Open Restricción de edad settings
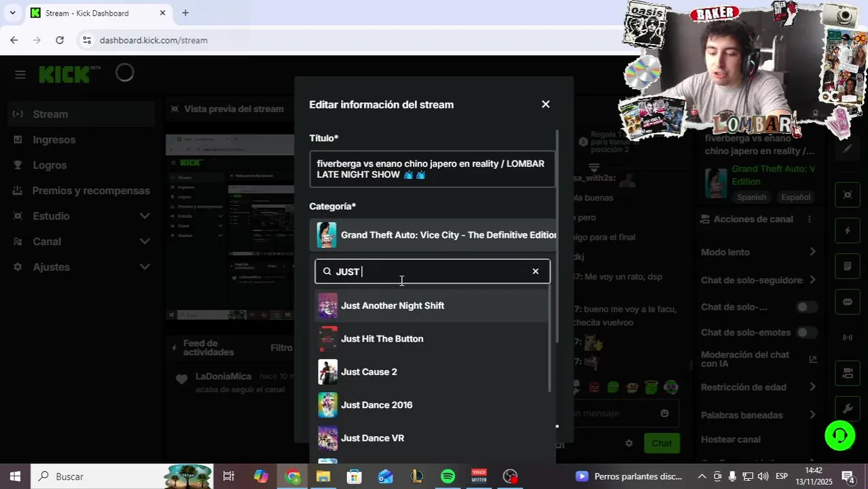This screenshot has height=489, width=868. click(759, 387)
